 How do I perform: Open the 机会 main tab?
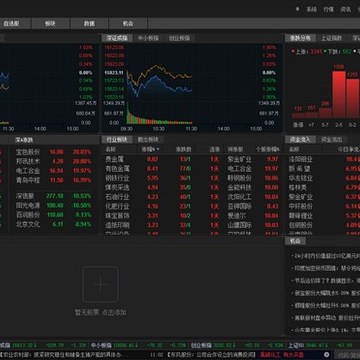click(128, 24)
